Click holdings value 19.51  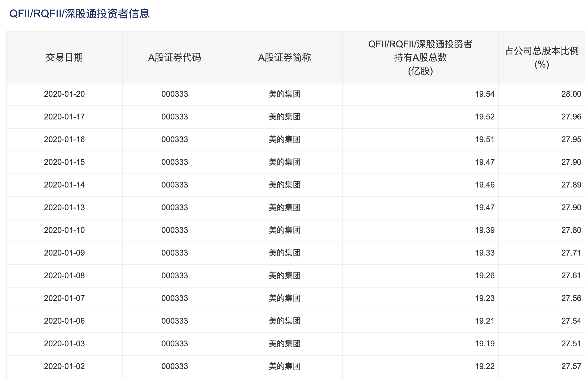pyautogui.click(x=485, y=139)
